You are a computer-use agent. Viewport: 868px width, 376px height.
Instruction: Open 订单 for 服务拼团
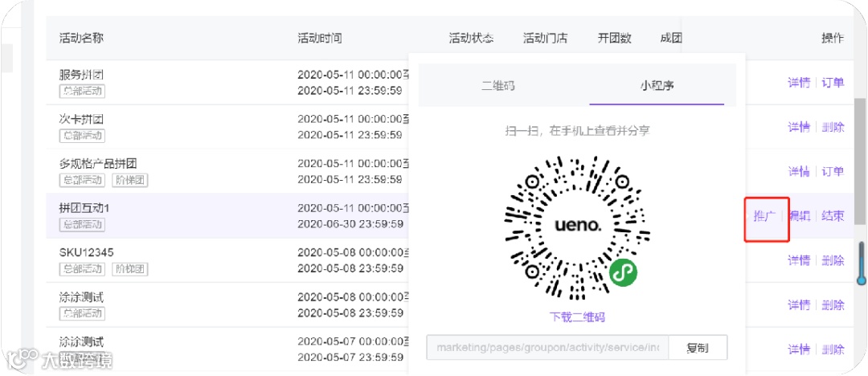pos(833,83)
